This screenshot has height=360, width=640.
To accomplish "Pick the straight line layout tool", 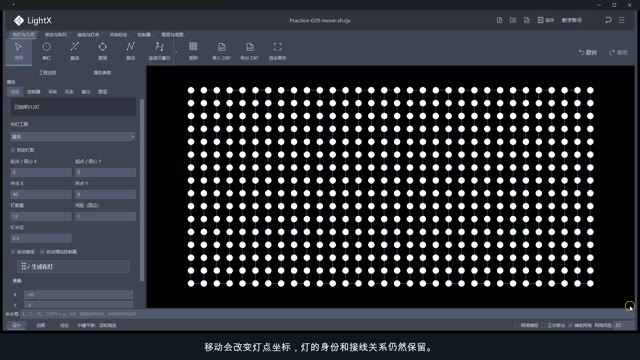I will 74,51.
